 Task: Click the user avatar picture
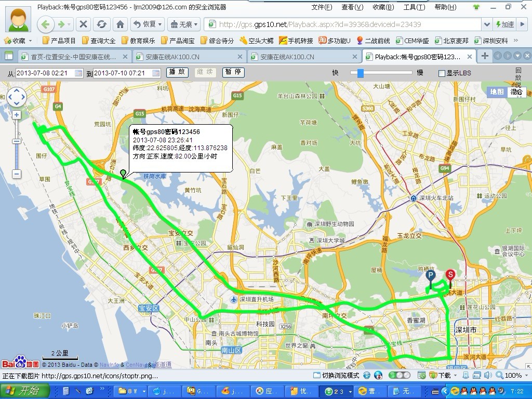[x=18, y=19]
